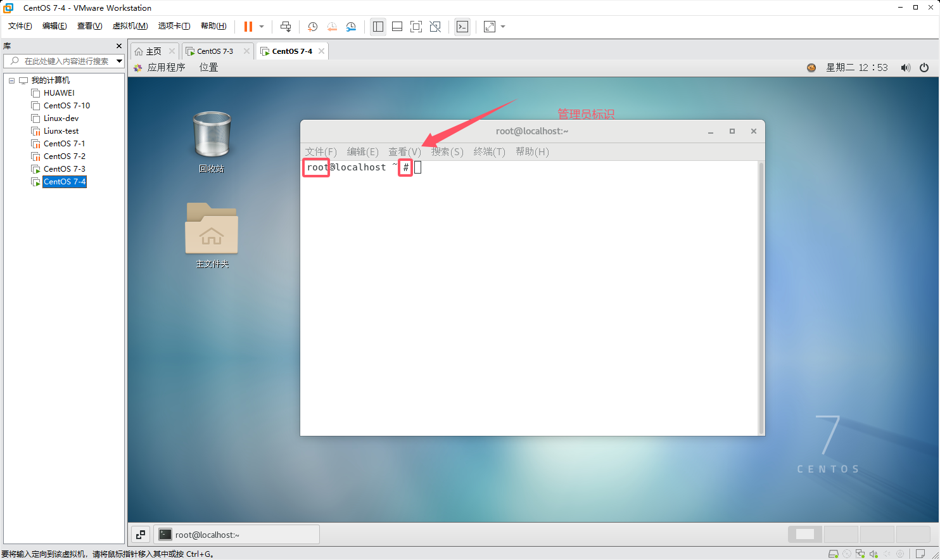Close the CentOS 7-4 tab
This screenshot has width=940, height=560.
321,51
